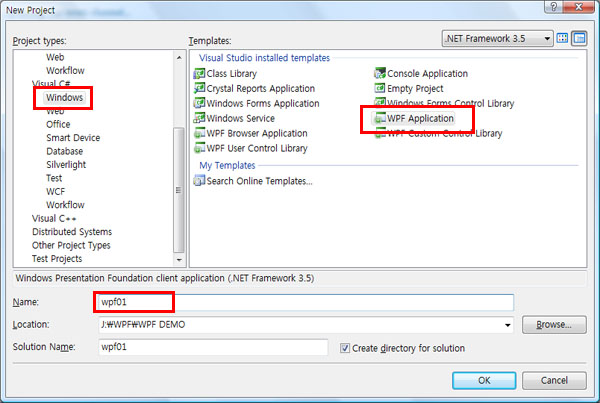Select Other Project Types node
600x403 pixels.
click(x=71, y=245)
